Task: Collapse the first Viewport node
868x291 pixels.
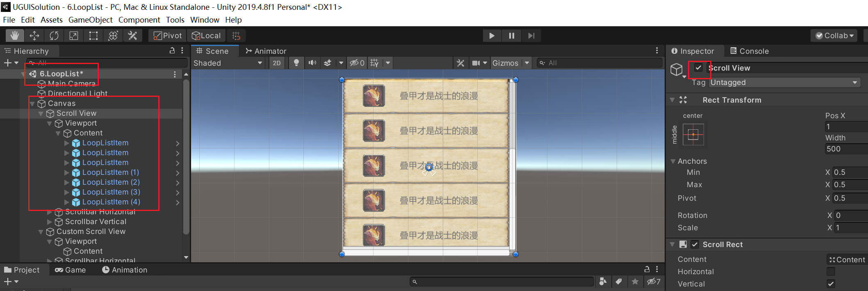Action: pos(50,124)
